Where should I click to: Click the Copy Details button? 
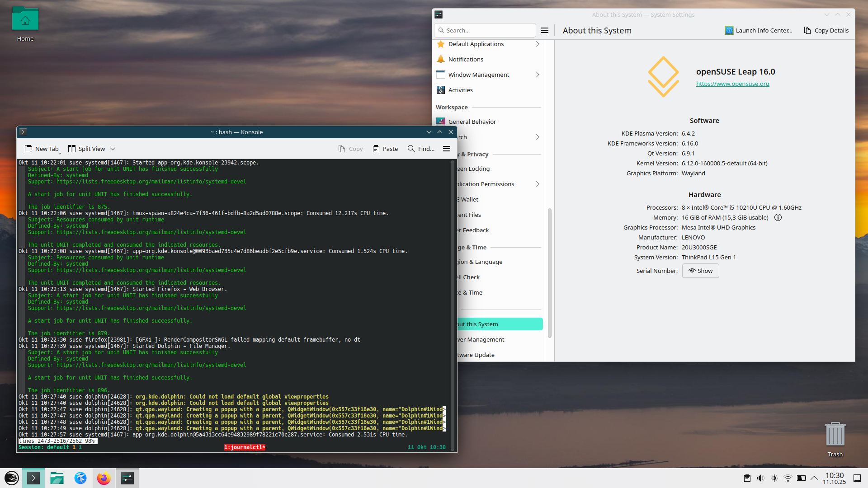[826, 30]
